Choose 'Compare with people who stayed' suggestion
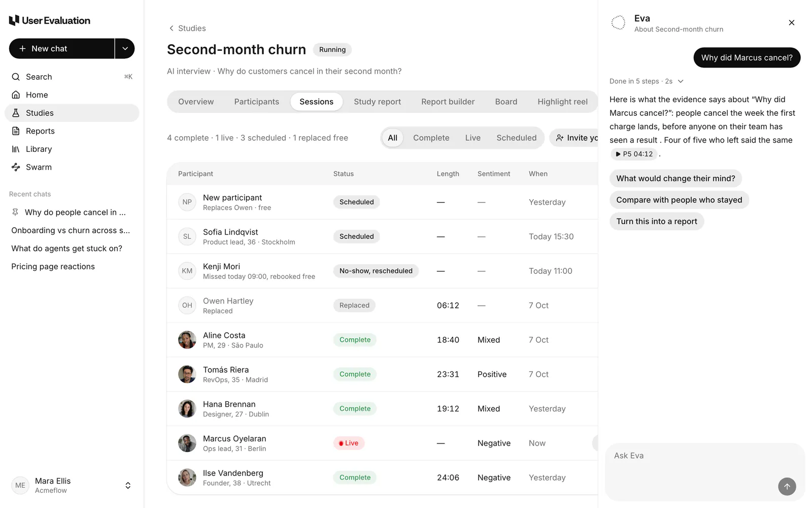 coord(680,200)
